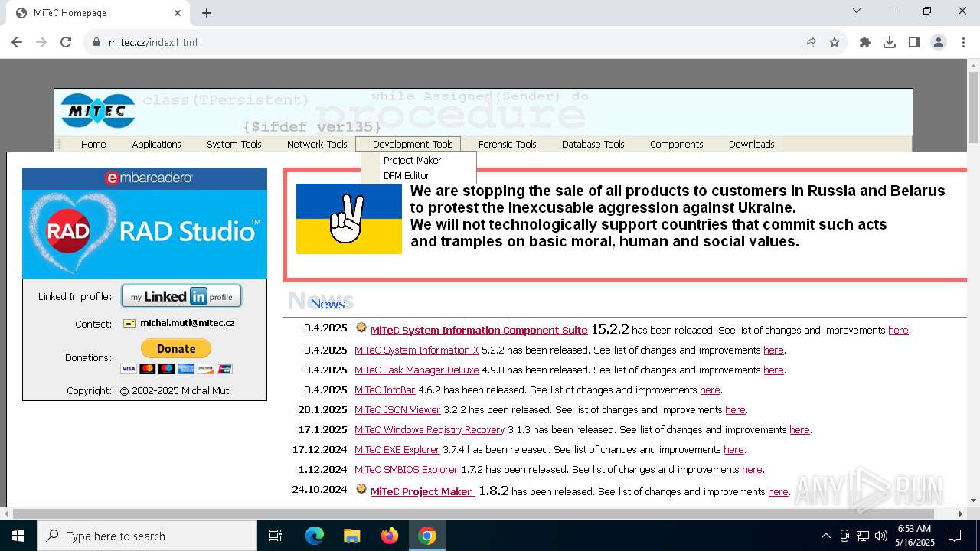Open the Components menu
Image resolution: width=980 pixels, height=551 pixels.
(x=677, y=144)
